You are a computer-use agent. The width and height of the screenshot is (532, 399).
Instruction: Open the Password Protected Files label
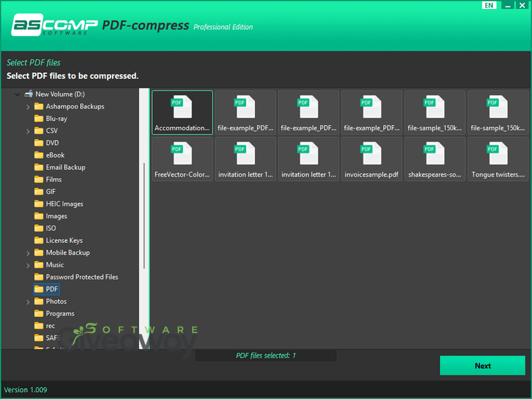pyautogui.click(x=82, y=278)
